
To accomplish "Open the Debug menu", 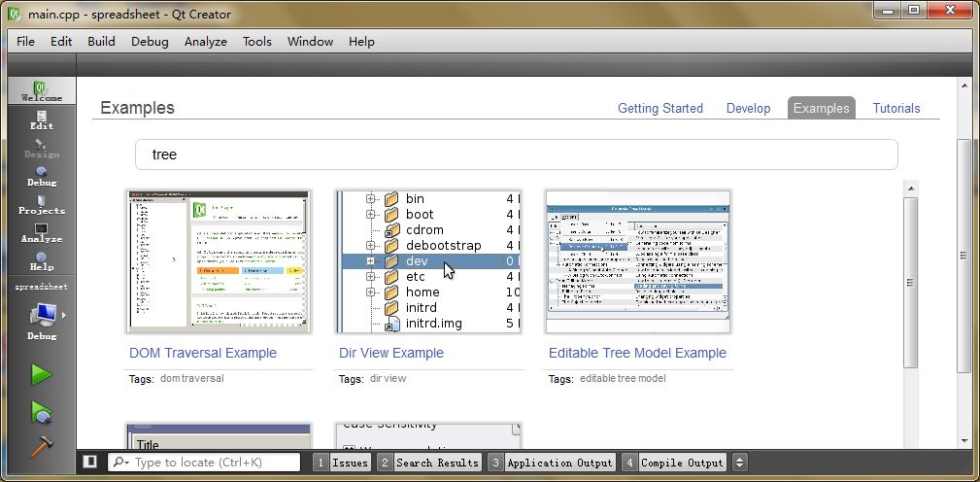I will (150, 41).
